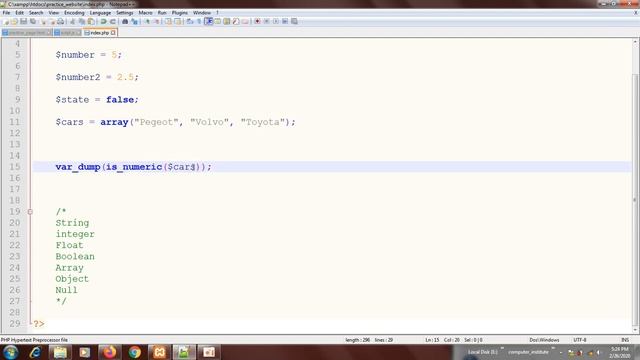The height and width of the screenshot is (360, 640).
Task: Click the scrollbar up arrow
Action: click(635, 42)
